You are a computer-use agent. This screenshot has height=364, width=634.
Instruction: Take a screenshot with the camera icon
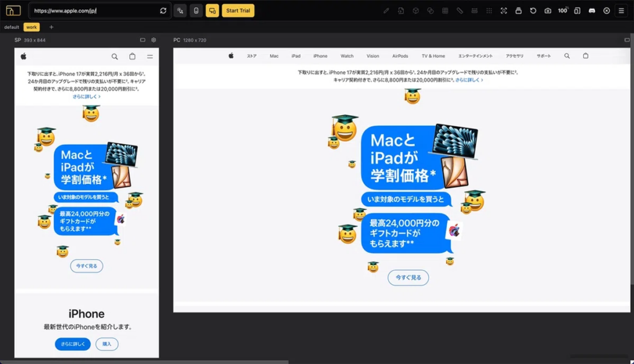[x=548, y=11]
